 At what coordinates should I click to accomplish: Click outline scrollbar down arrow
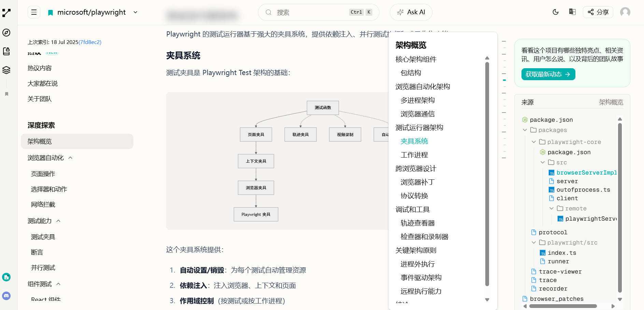click(x=487, y=300)
